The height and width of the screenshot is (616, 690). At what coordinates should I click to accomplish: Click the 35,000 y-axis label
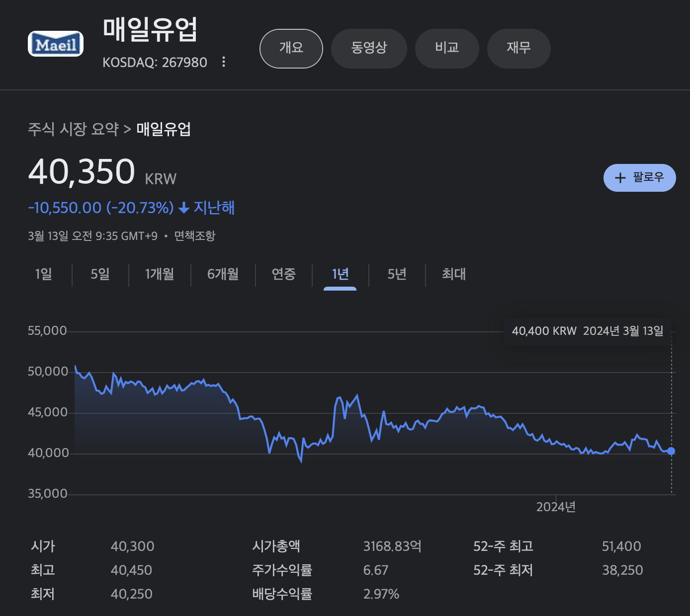(47, 494)
